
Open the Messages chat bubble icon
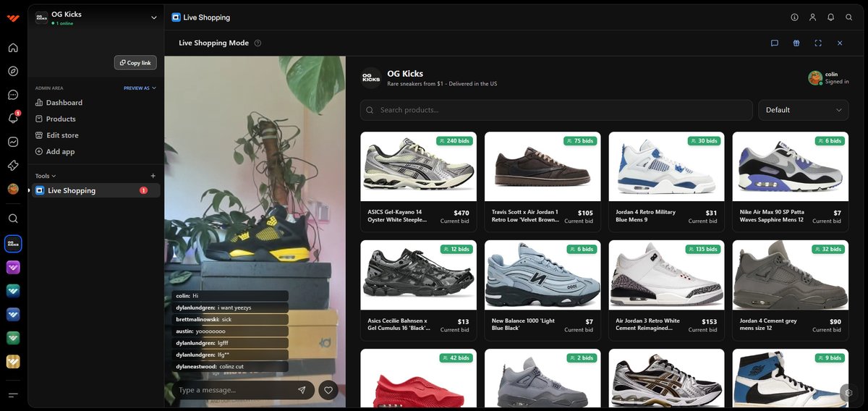[13, 95]
